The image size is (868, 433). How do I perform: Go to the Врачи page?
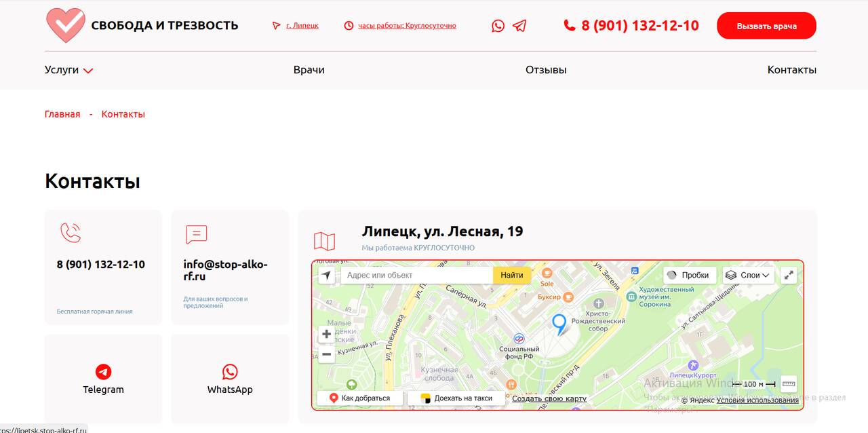(309, 70)
